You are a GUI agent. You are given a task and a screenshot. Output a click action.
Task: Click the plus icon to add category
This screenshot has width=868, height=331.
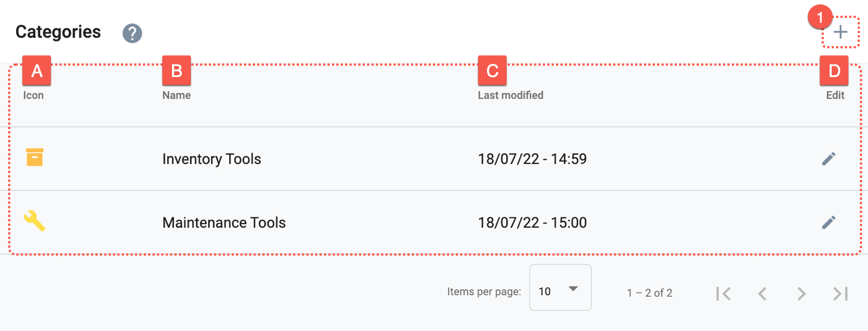[x=840, y=32]
